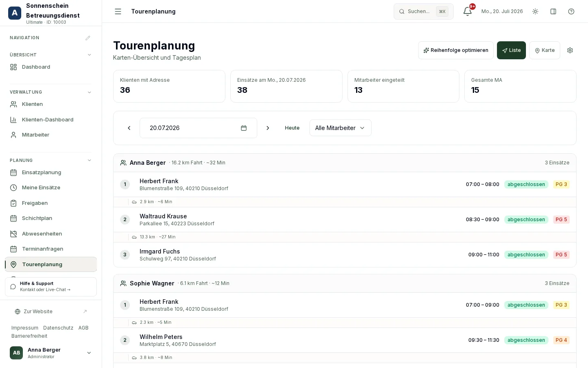The height and width of the screenshot is (368, 588).
Task: Open the Alle Mitarbeiter dropdown
Action: (x=341, y=128)
